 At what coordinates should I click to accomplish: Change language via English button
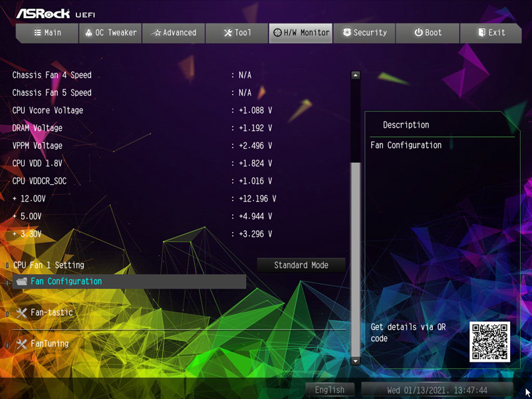(330, 390)
